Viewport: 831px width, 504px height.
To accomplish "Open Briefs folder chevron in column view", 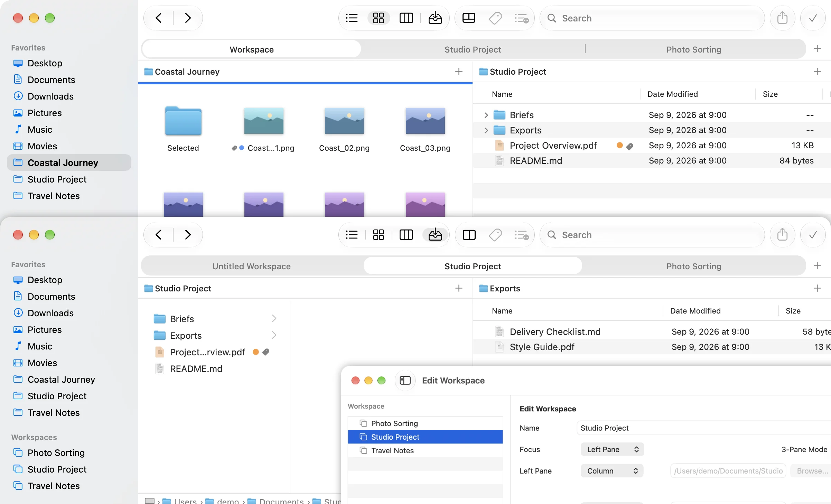I will 274,318.
